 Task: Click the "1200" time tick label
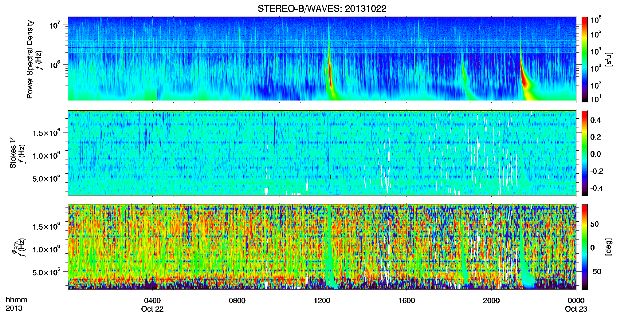[x=322, y=301]
